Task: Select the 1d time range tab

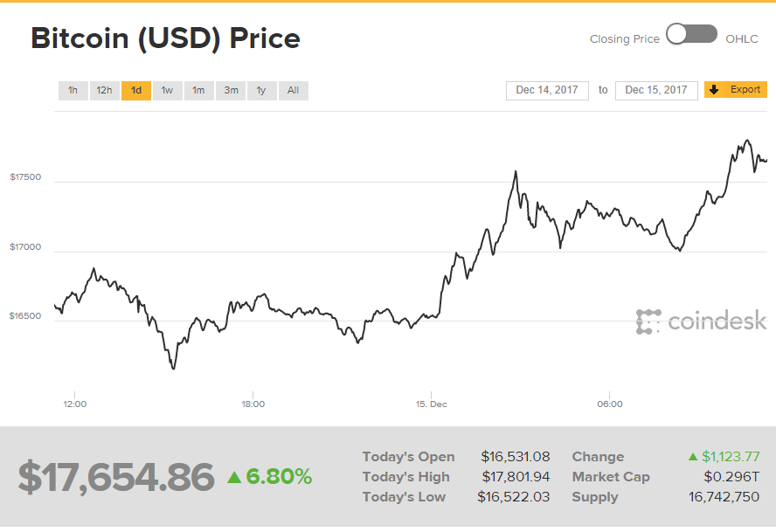Action: pyautogui.click(x=136, y=91)
